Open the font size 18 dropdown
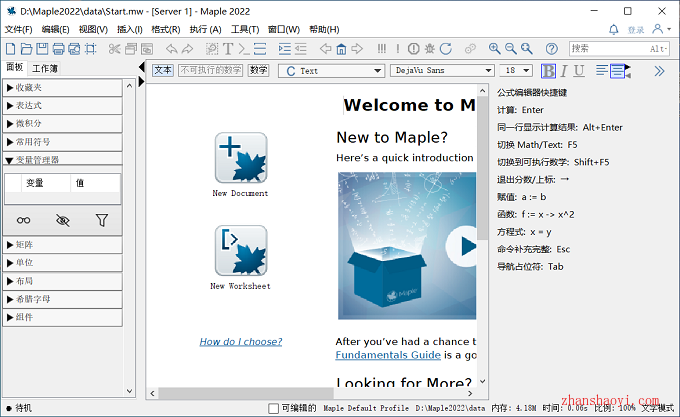This screenshot has width=680, height=417. point(516,71)
